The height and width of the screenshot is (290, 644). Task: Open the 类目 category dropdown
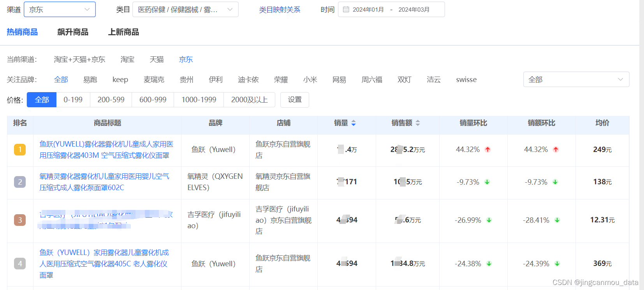pyautogui.click(x=185, y=9)
